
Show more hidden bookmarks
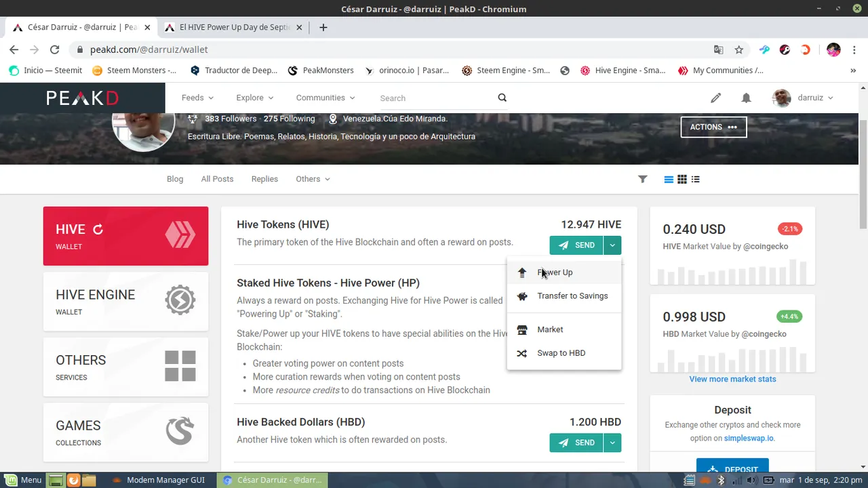tap(853, 70)
